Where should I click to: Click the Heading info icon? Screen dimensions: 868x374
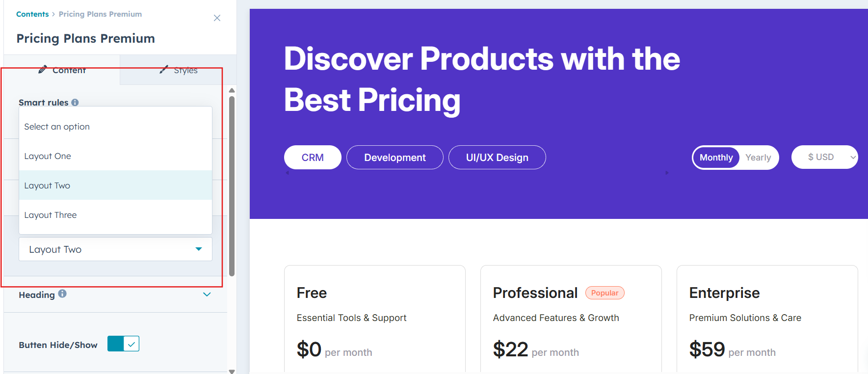click(62, 294)
